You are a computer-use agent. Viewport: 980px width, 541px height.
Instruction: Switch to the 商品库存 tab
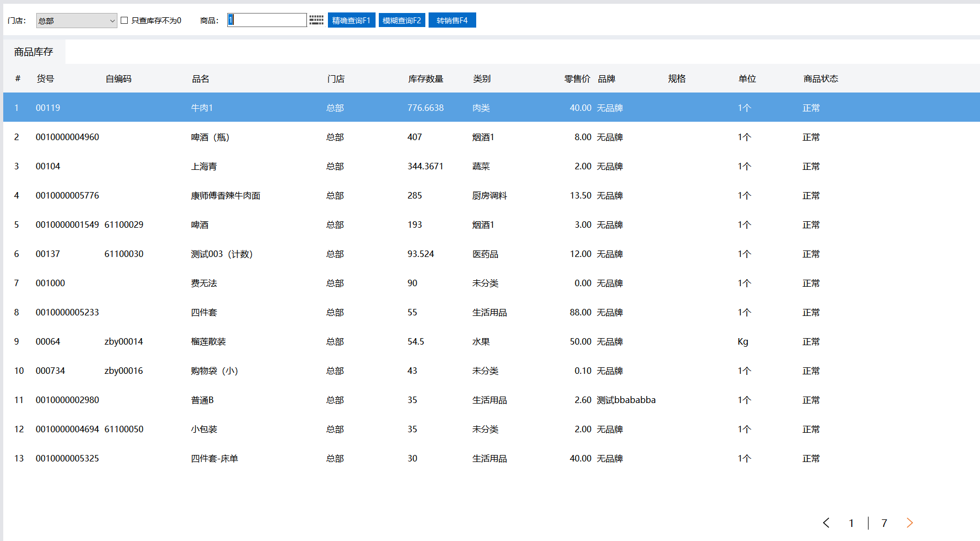point(34,52)
